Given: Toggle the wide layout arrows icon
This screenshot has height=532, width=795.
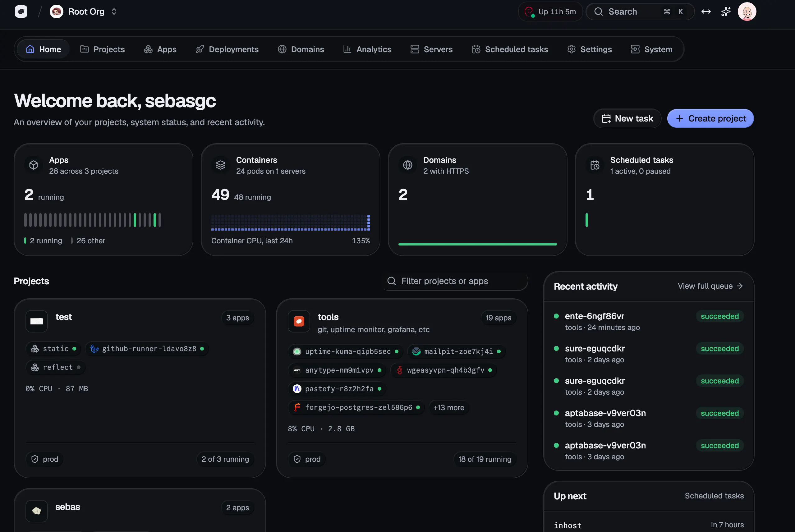Looking at the screenshot, I should (x=706, y=11).
